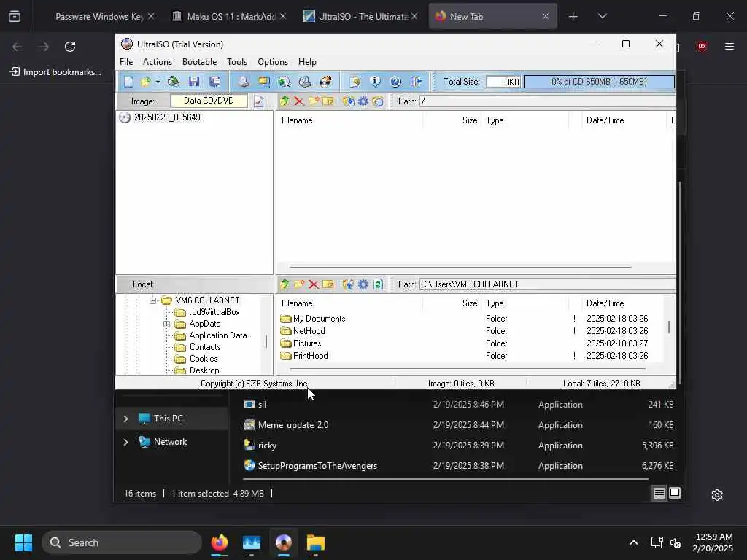Select Meme_update_2.0 file in File Explorer
The image size is (747, 560).
(x=293, y=425)
